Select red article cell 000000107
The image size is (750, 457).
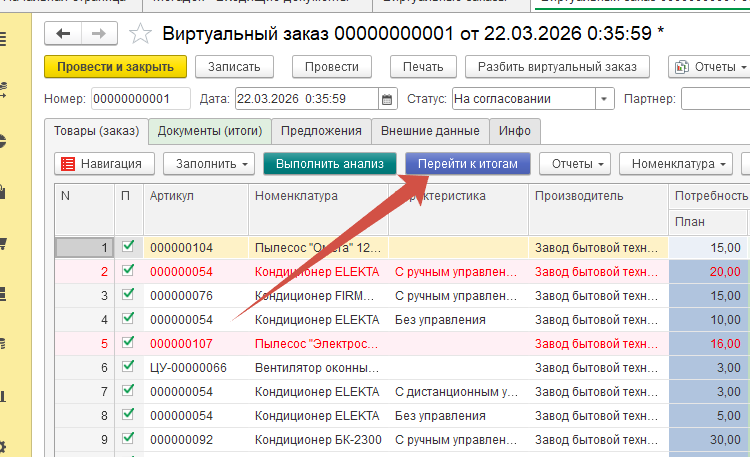pyautogui.click(x=196, y=344)
